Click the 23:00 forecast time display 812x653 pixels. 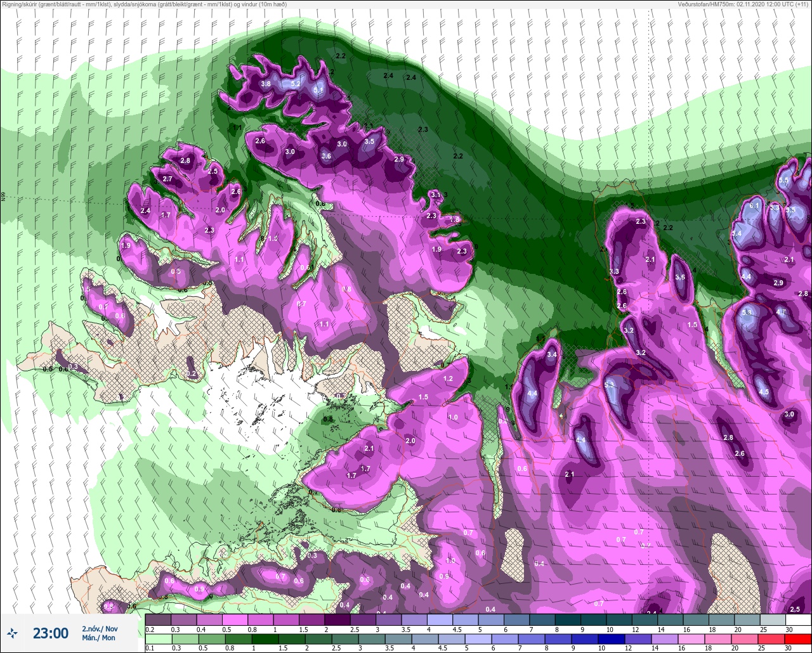[51, 633]
